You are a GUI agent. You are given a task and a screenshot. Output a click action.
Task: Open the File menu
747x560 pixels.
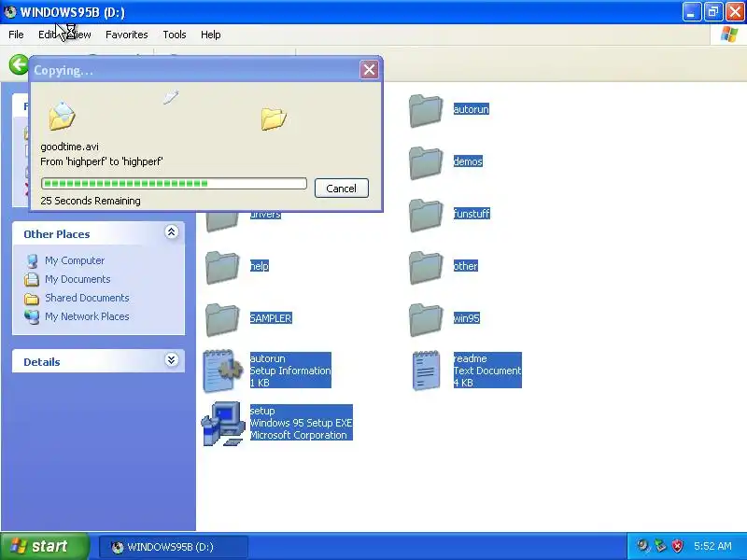(16, 35)
